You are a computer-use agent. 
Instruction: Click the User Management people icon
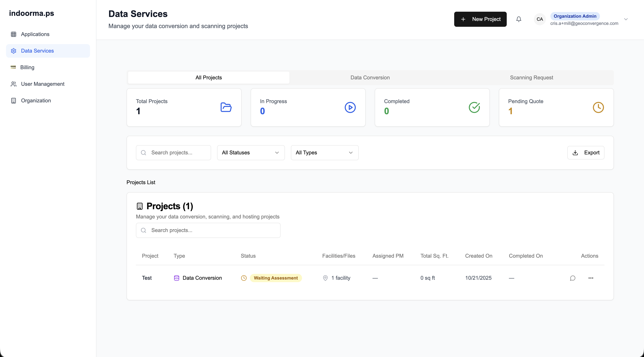pyautogui.click(x=14, y=84)
